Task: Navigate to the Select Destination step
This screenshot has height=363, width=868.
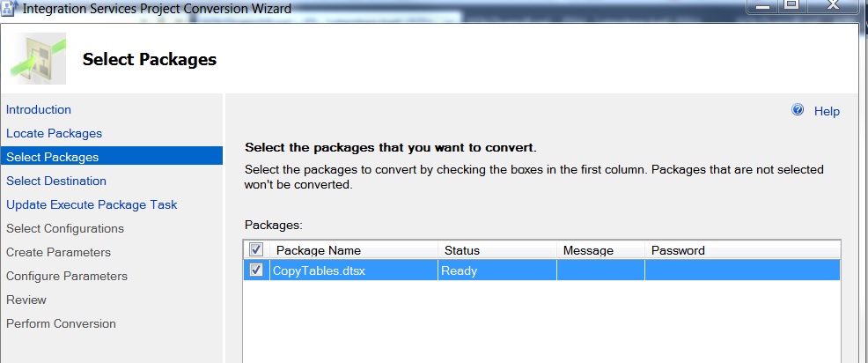Action: 56,181
